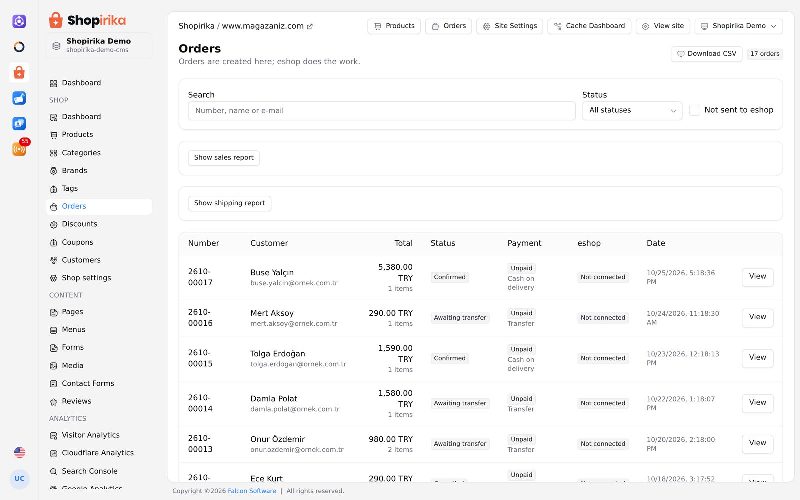The width and height of the screenshot is (800, 500).
Task: Click the Orders button in top bar
Action: pyautogui.click(x=449, y=26)
